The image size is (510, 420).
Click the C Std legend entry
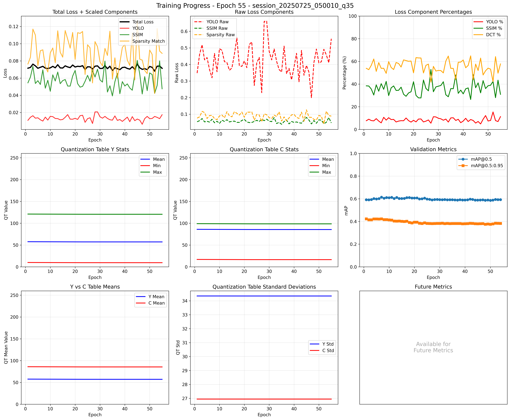(328, 351)
